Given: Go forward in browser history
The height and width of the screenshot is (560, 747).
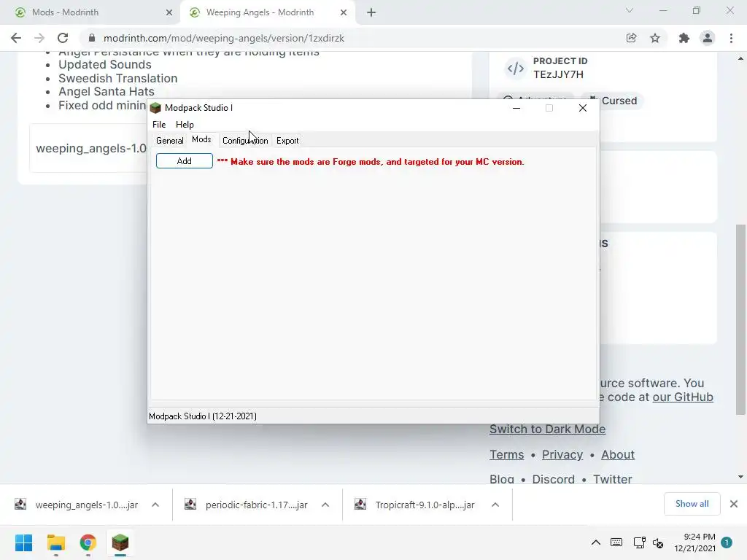Looking at the screenshot, I should 39,38.
